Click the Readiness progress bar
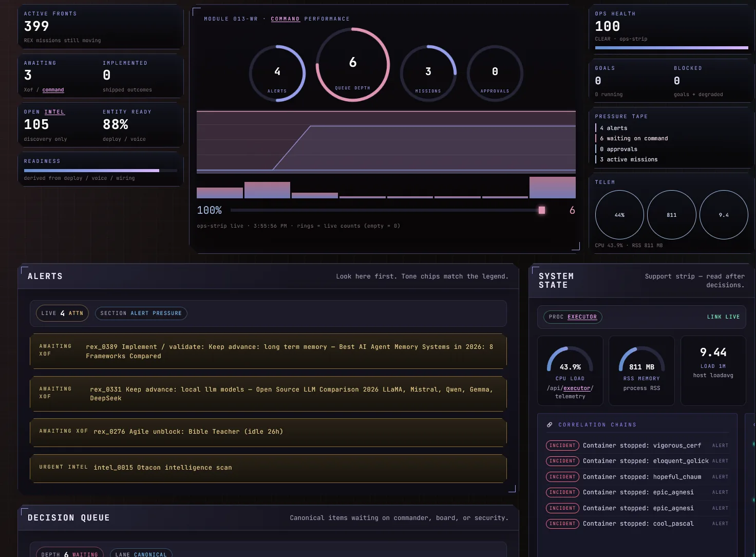This screenshot has height=557, width=756. [101, 171]
